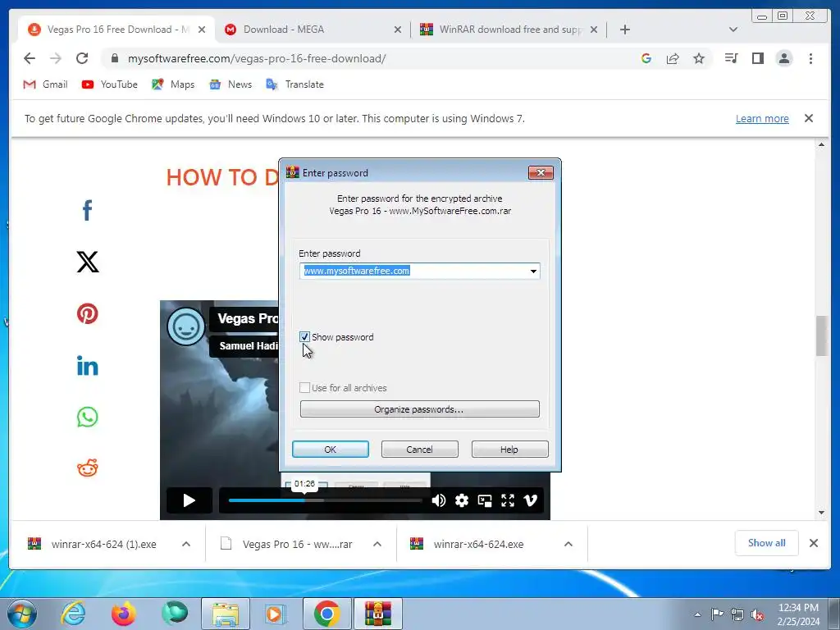Viewport: 840px width, 630px height.
Task: Expand the tab search chevron
Action: coord(733,30)
